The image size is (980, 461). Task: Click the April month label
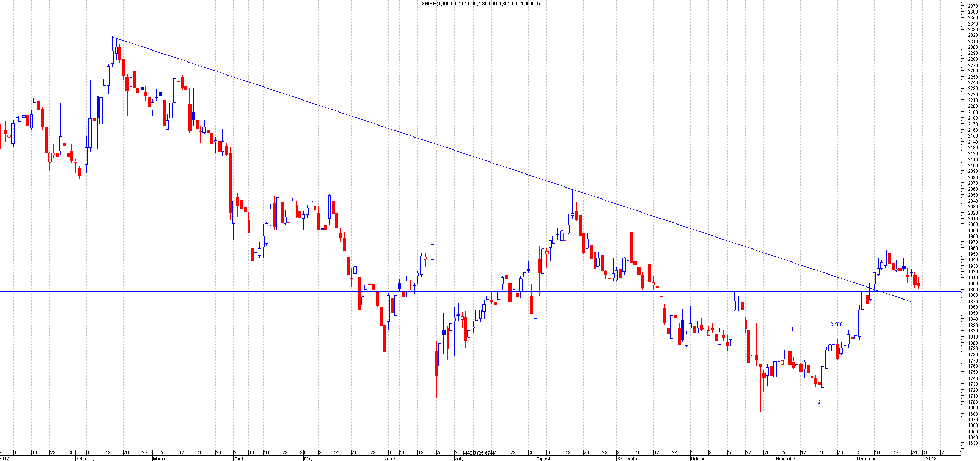point(238,458)
